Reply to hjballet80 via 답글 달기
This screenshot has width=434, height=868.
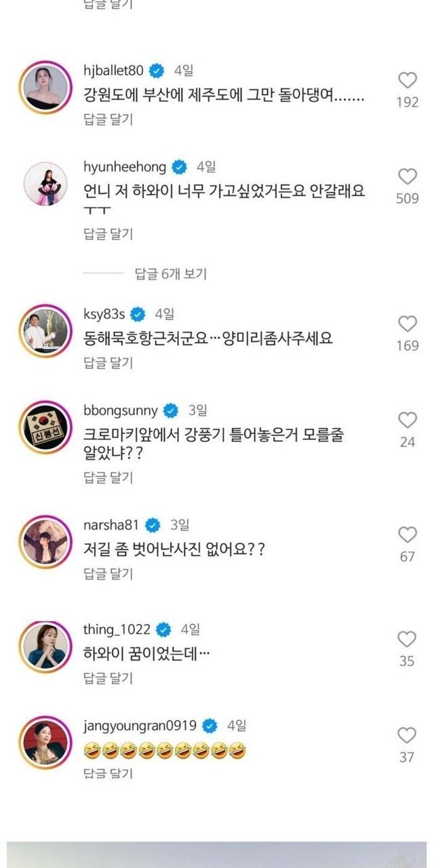coord(108,120)
